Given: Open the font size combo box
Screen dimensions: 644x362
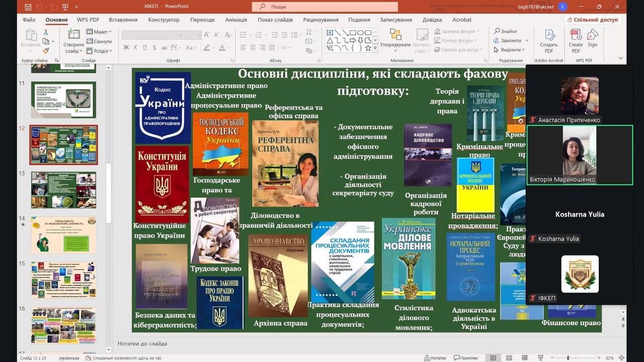Looking at the screenshot, I should pos(193,35).
